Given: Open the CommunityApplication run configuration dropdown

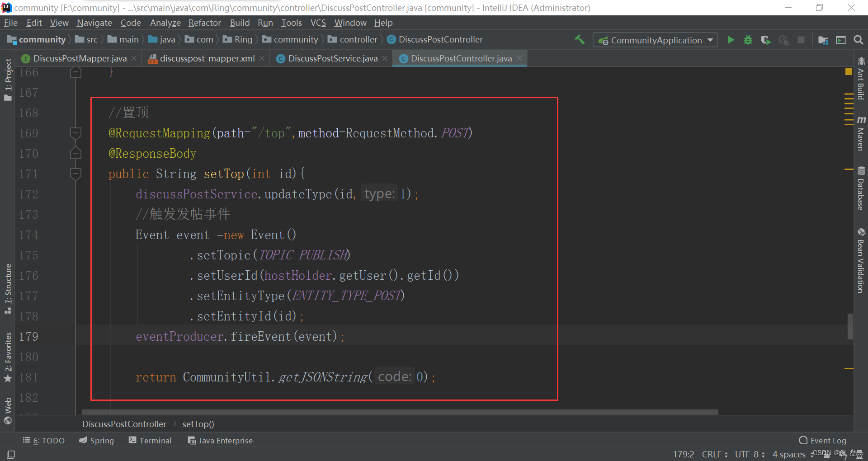Looking at the screenshot, I should point(655,40).
